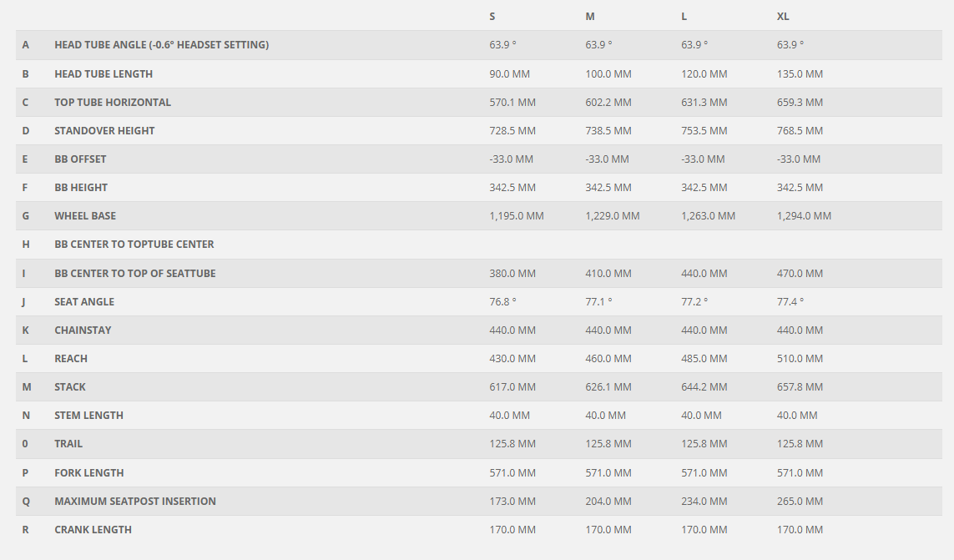Select the Wheel Base row label
954x560 pixels.
85,216
